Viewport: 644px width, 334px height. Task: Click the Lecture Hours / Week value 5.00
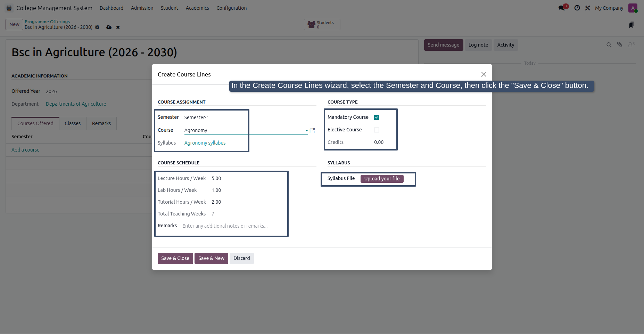click(216, 178)
